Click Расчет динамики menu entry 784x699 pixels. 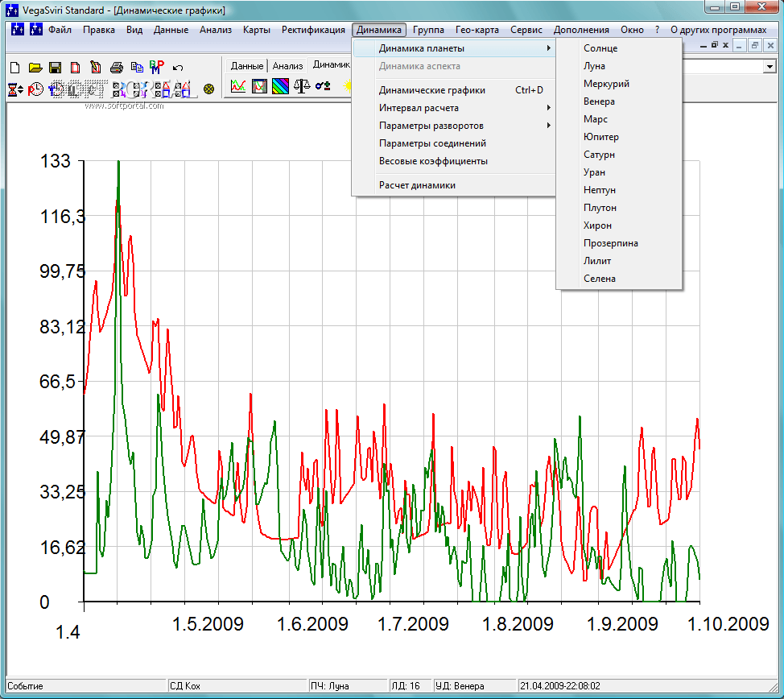tap(417, 185)
